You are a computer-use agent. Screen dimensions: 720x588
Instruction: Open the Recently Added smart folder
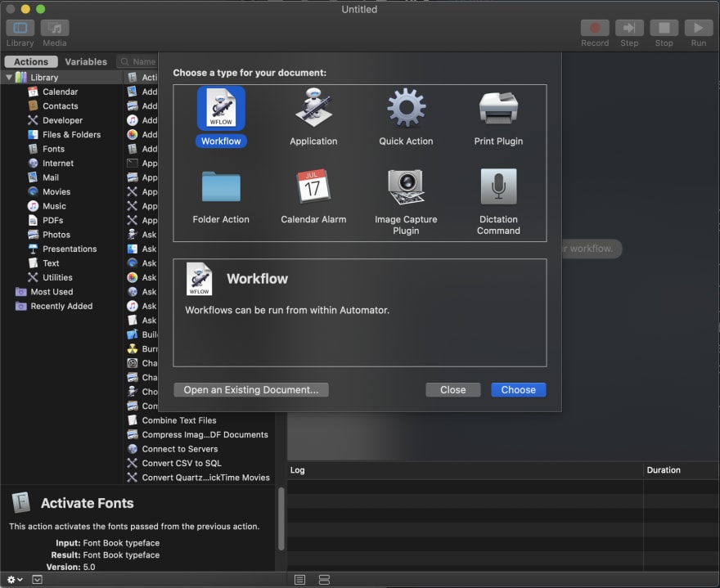click(x=61, y=306)
